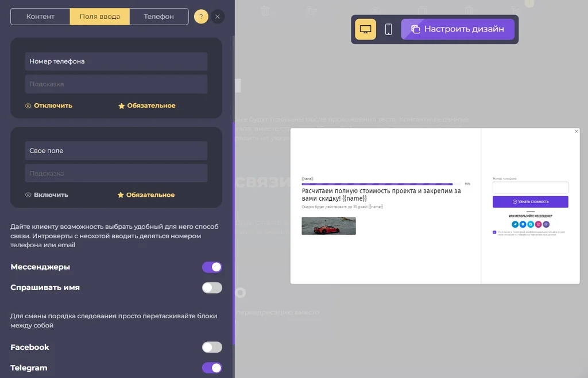Screen dimensions: 588x378
Task: Switch to the Телефон tab
Action: click(x=158, y=17)
